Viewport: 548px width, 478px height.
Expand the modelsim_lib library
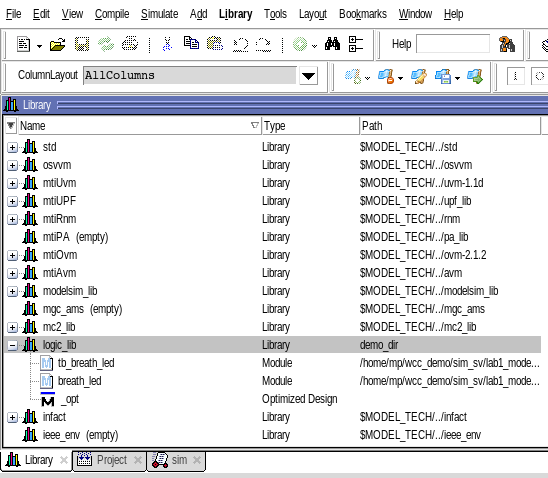point(12,291)
